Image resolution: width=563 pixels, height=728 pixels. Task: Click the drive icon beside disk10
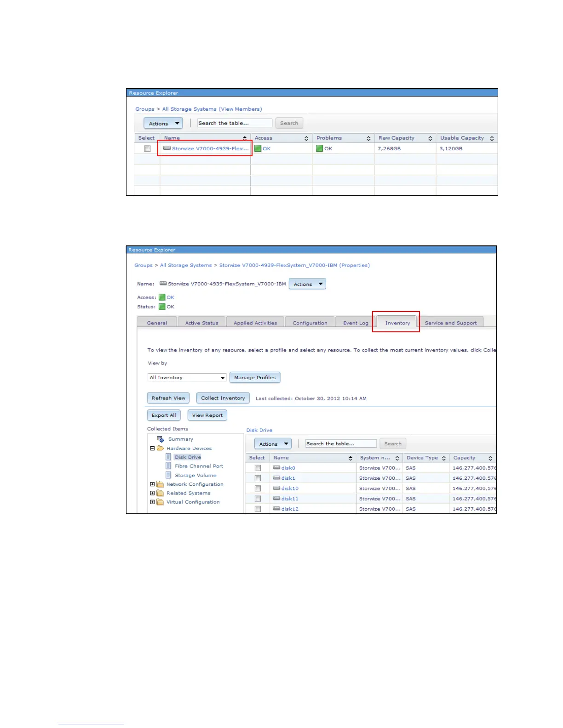(276, 488)
